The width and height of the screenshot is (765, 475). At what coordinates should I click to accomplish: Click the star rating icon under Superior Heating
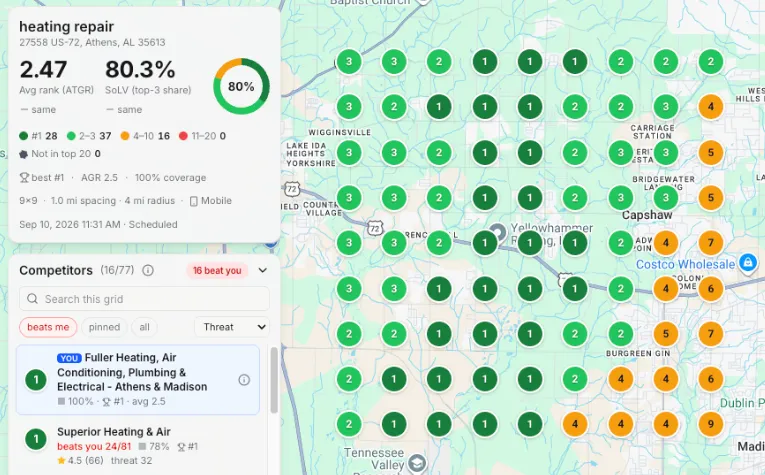tap(61, 460)
